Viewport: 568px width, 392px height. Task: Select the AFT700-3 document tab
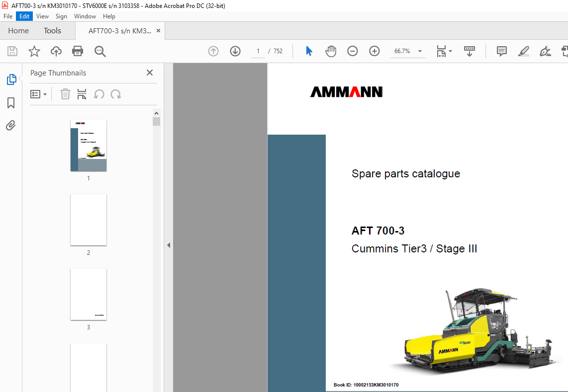pos(120,31)
